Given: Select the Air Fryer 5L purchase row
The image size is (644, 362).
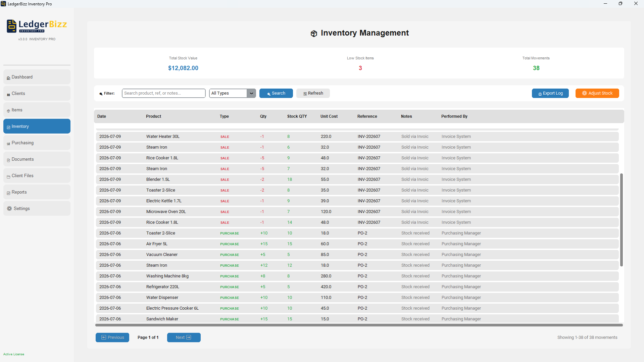Looking at the screenshot, I should (357, 244).
